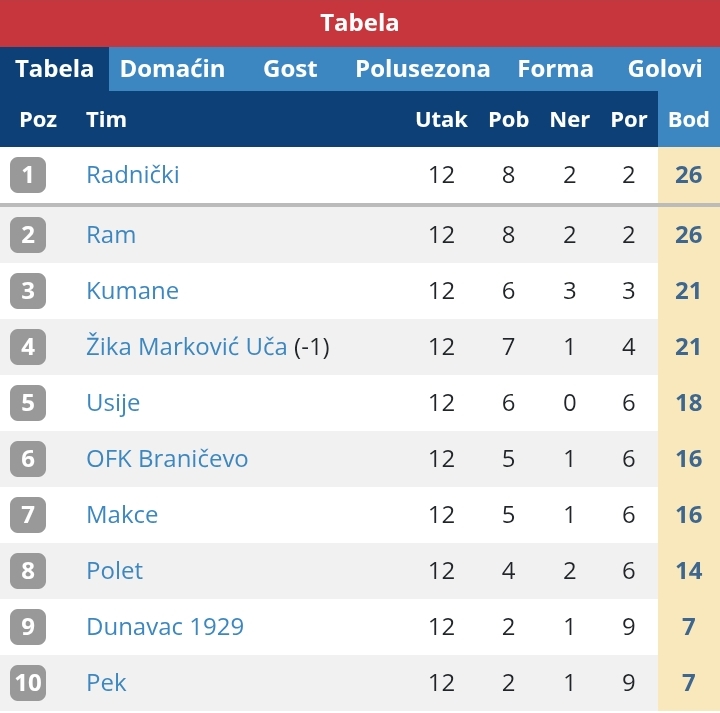Screen dimensions: 720x713
Task: Open the Radnički team link
Action: (133, 175)
